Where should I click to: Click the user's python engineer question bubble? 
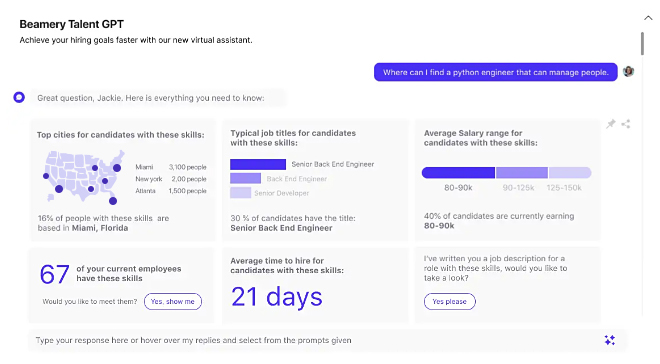coord(495,72)
